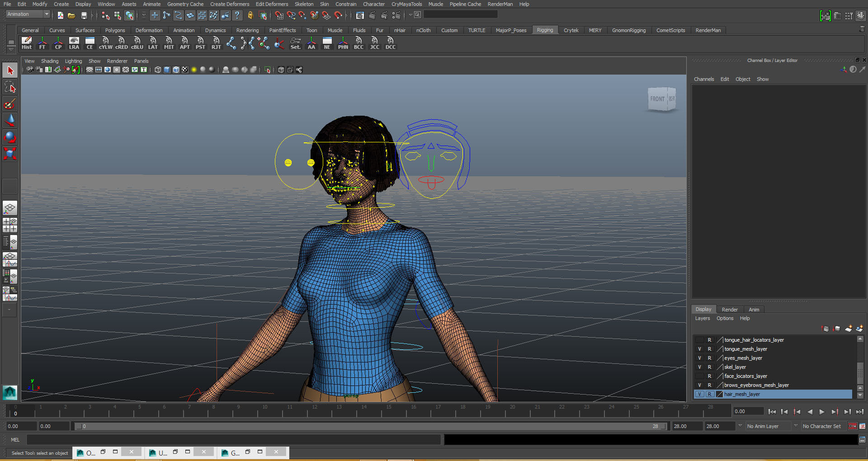Select the LRA shelf icon
This screenshot has width=868, height=461.
click(x=74, y=43)
